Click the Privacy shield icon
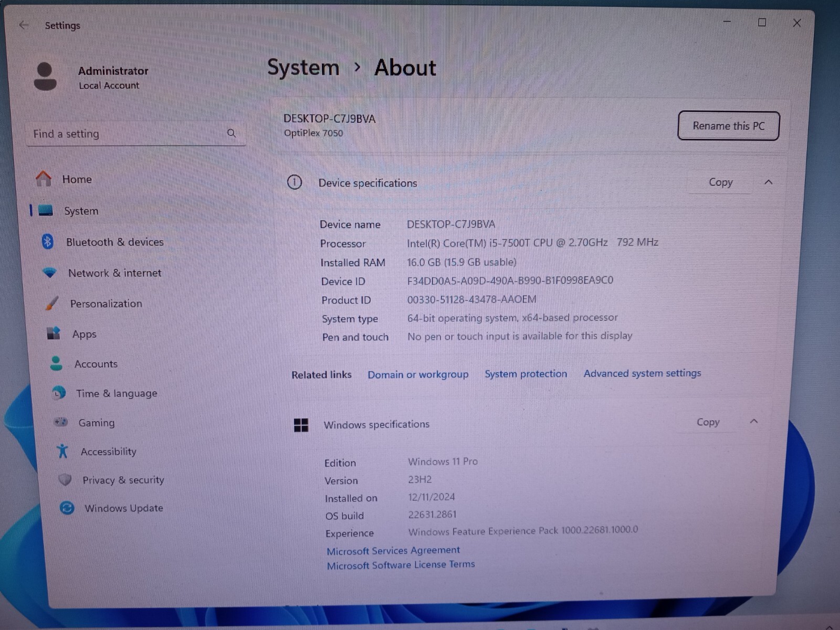The image size is (840, 630). pos(65,480)
